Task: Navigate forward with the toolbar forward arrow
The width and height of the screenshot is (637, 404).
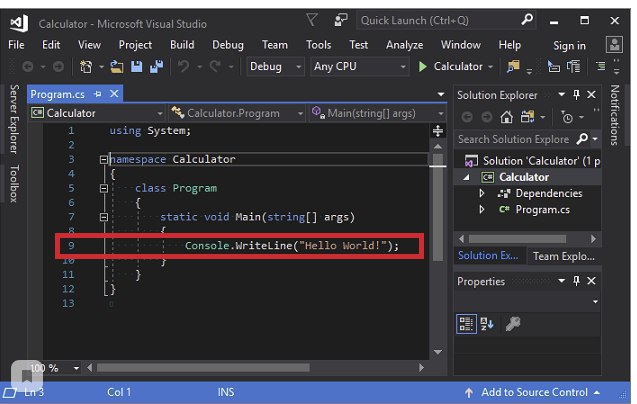Action: (x=58, y=66)
